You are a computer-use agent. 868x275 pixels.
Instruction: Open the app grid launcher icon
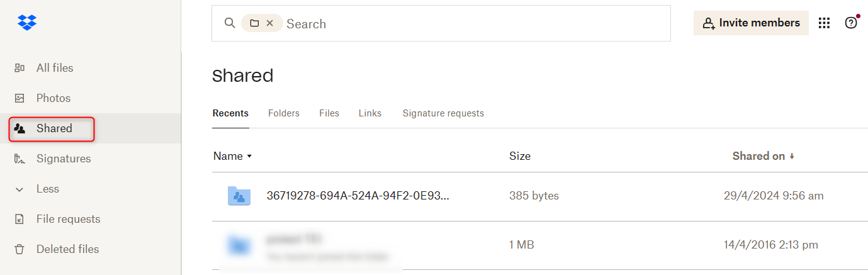(x=824, y=23)
